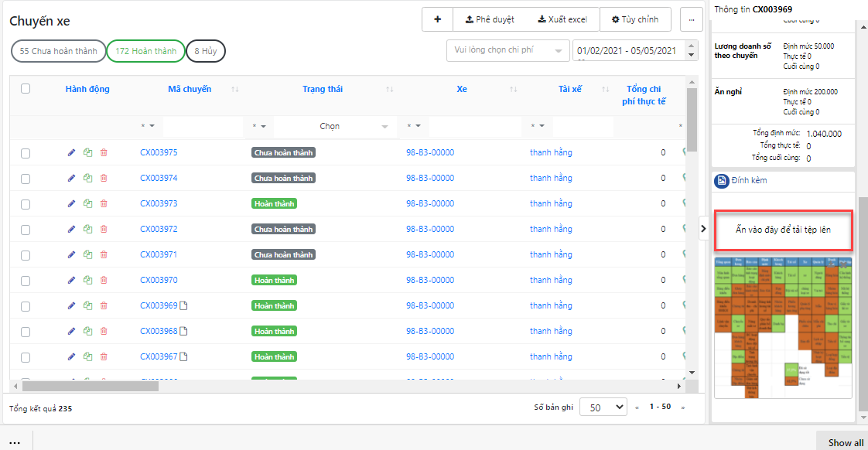Show the 8 Hủy trips tab
Screen dimensions: 868x450
click(x=205, y=52)
